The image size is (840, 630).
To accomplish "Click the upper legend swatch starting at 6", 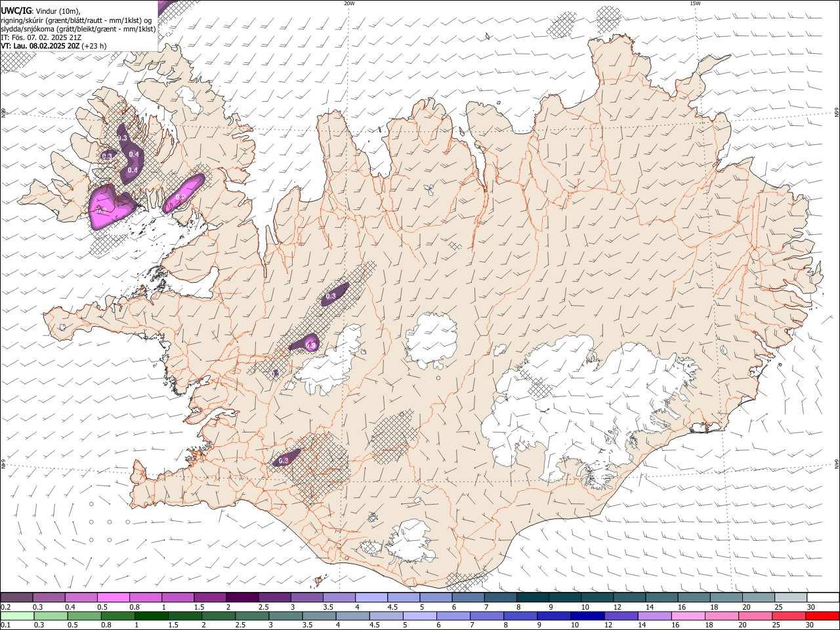I will tap(468, 597).
